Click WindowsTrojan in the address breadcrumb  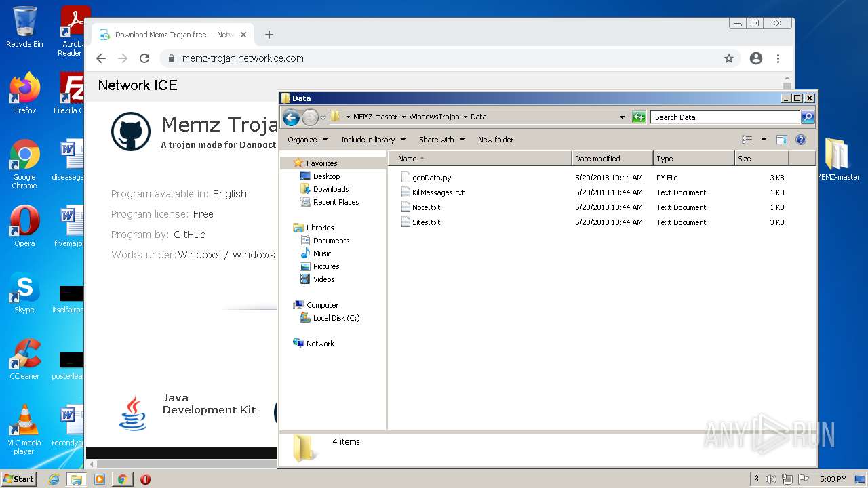point(434,117)
